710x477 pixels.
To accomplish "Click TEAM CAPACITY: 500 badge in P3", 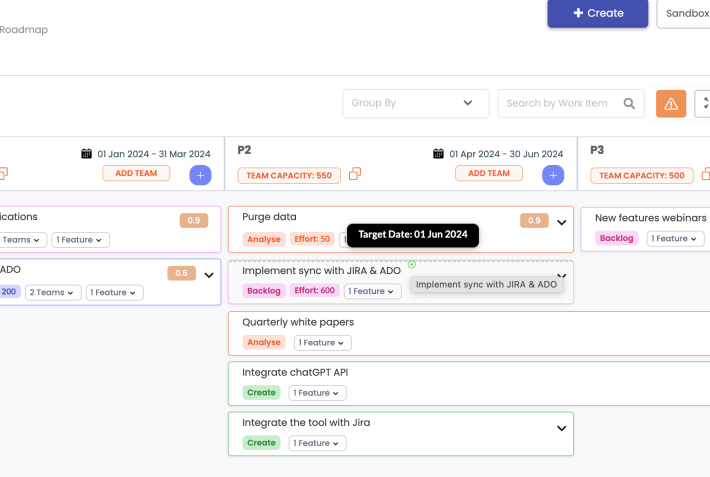I will (x=642, y=175).
